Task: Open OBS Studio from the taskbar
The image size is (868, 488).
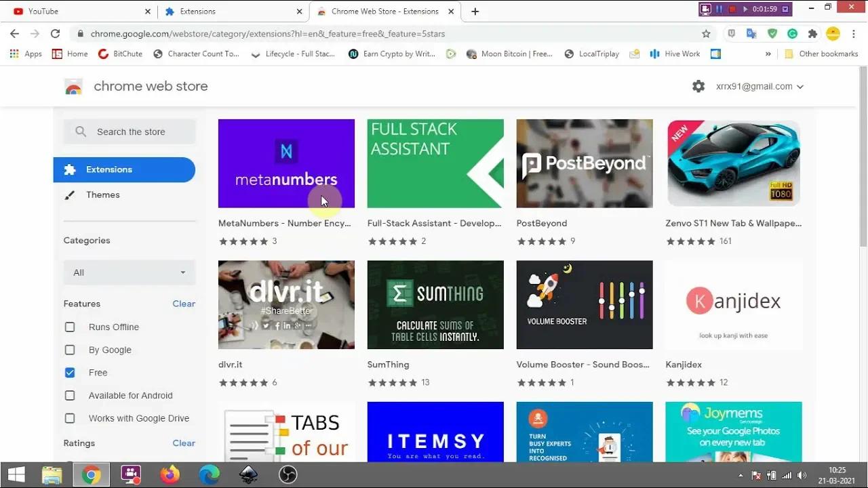Action: coord(288,475)
